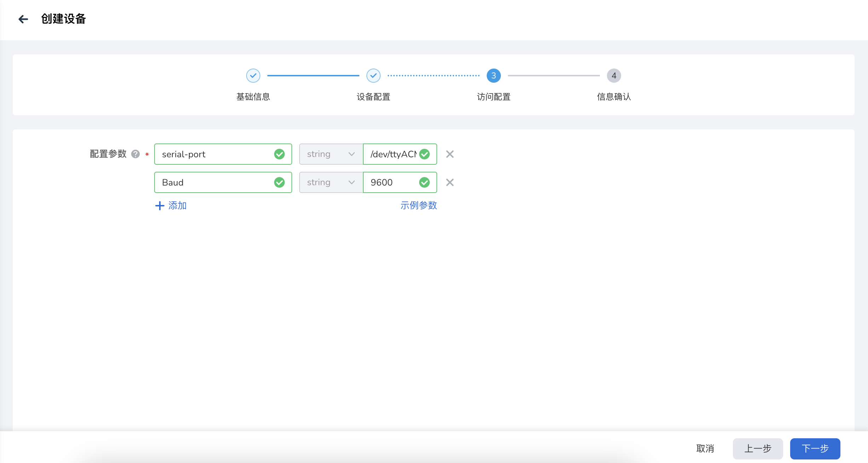Remove the Baud parameter row
The image size is (868, 463).
click(450, 182)
